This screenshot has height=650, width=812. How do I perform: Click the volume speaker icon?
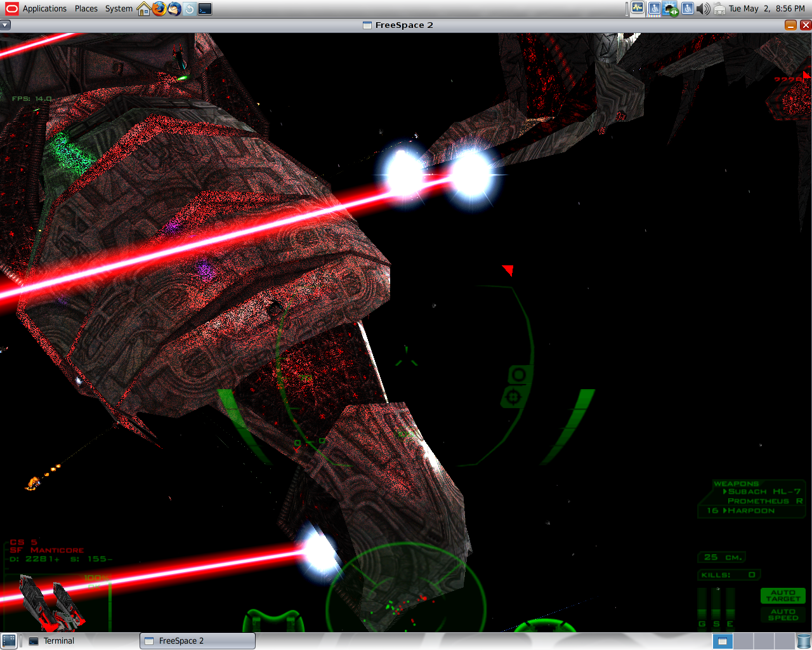pos(703,9)
